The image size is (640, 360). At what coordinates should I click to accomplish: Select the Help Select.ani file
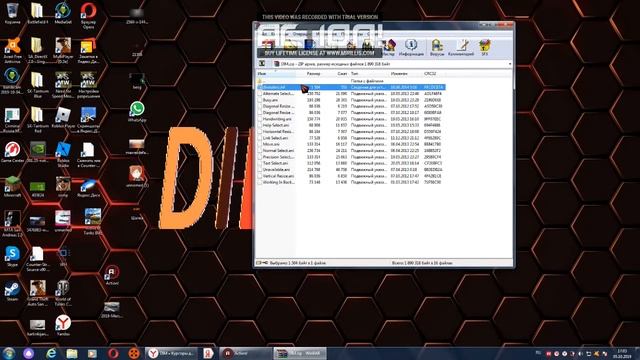point(351,125)
